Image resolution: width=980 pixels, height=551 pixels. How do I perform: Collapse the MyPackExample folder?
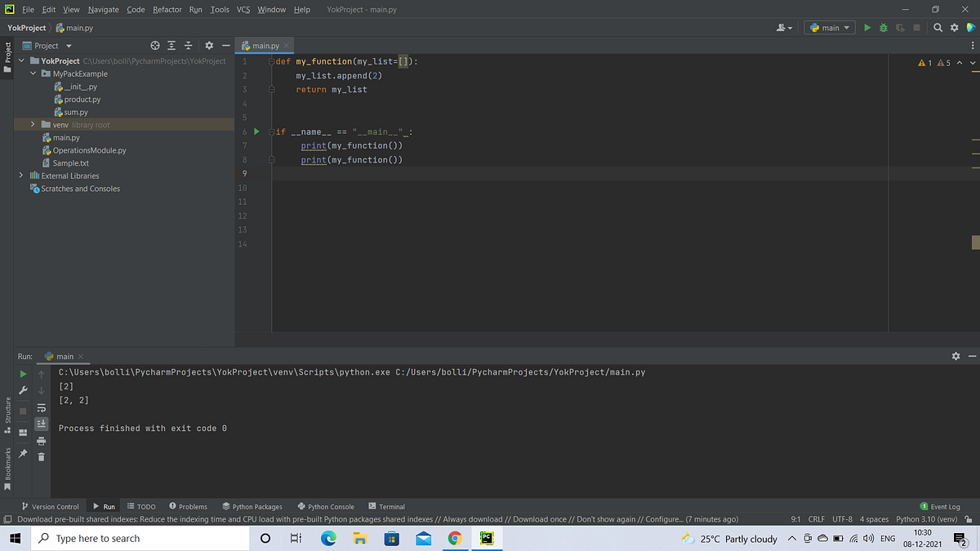(x=33, y=73)
